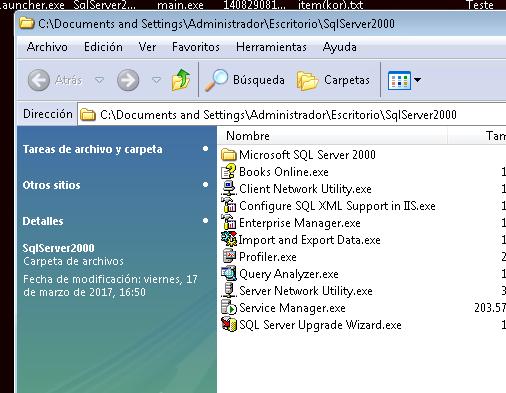
Task: Open the Archivo menu
Action: coord(47,47)
